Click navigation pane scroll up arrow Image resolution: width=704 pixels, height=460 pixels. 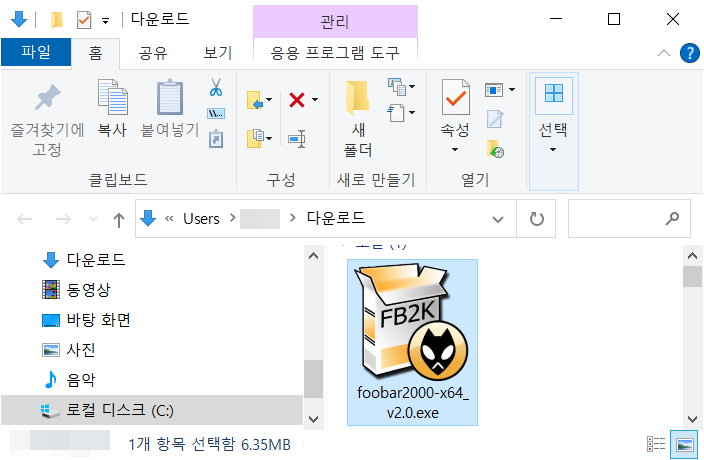313,256
